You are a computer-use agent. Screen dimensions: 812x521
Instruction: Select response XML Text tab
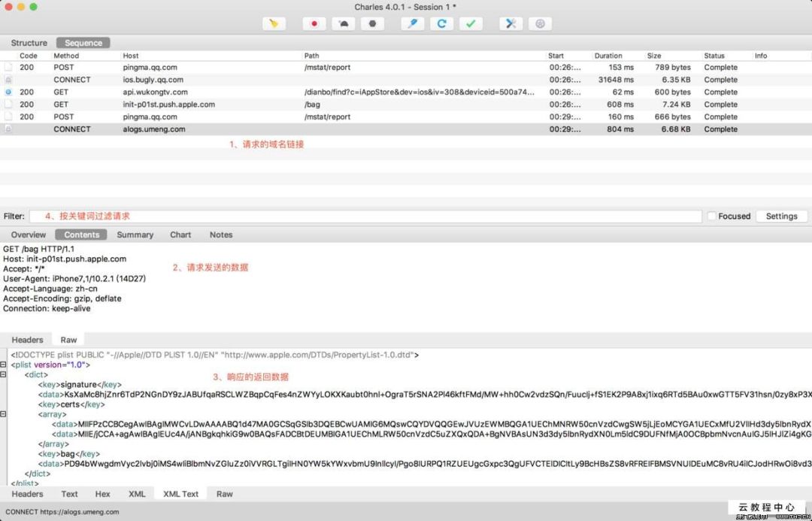[180, 494]
